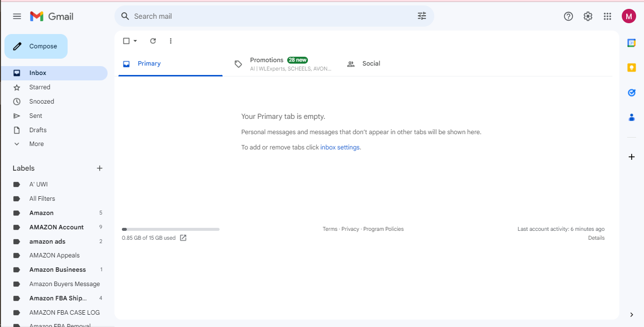Click the Details link for account activity
The image size is (644, 327).
(x=596, y=238)
